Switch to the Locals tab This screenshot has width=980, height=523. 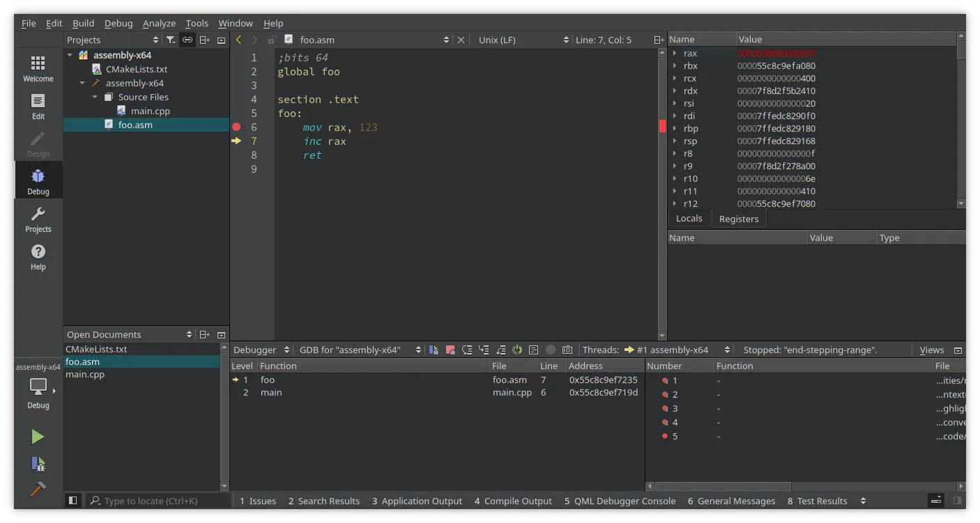pos(689,219)
